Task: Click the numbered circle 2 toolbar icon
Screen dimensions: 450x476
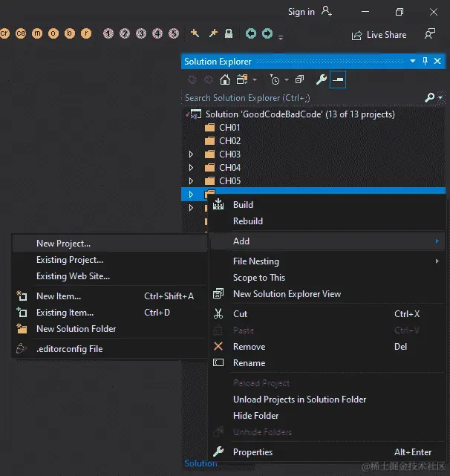Action: coord(125,33)
